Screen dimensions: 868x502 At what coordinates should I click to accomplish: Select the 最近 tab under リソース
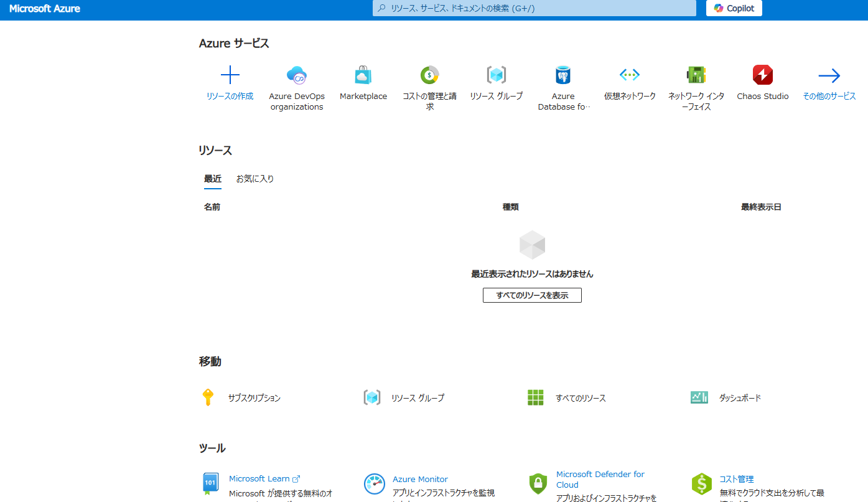coord(212,178)
